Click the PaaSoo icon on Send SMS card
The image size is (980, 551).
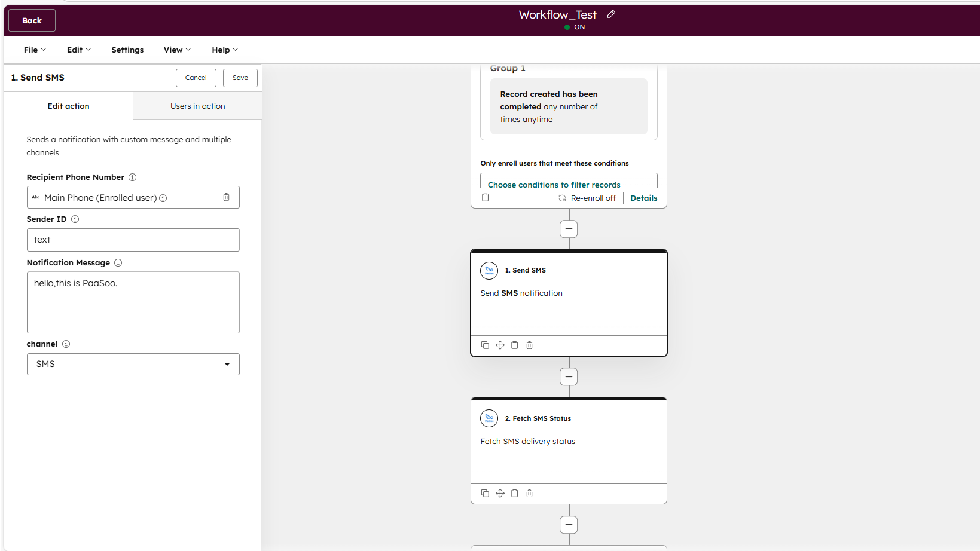click(x=489, y=270)
